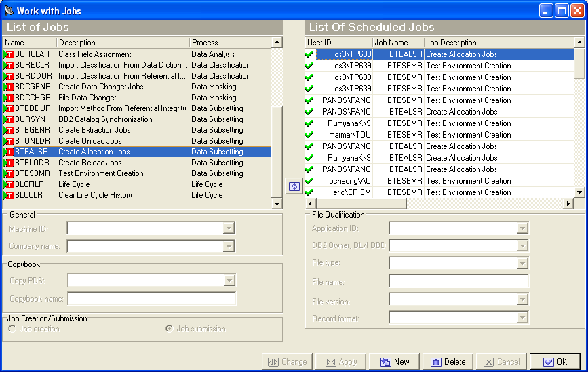
Task: Sort jobs by Process column header
Action: click(229, 43)
